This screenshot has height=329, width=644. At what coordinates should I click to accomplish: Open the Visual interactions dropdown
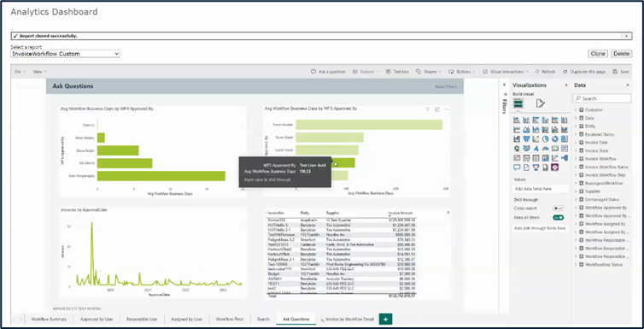[505, 72]
